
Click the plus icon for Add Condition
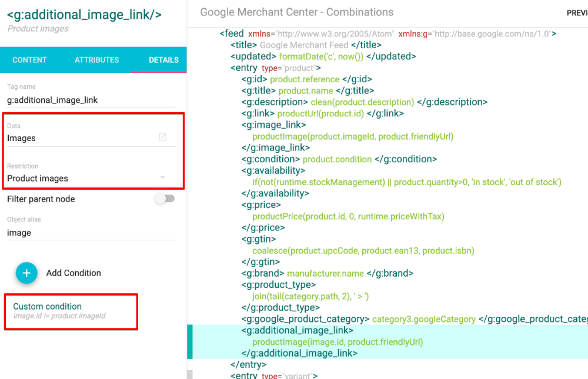26,273
